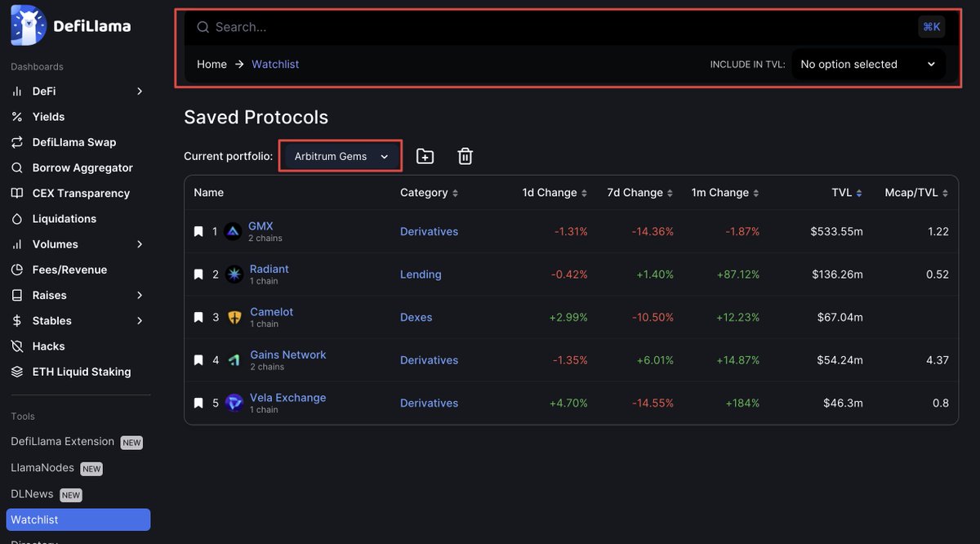Click the CEX Transparency book icon
Viewport: 980px width, 544px height.
pyautogui.click(x=16, y=194)
